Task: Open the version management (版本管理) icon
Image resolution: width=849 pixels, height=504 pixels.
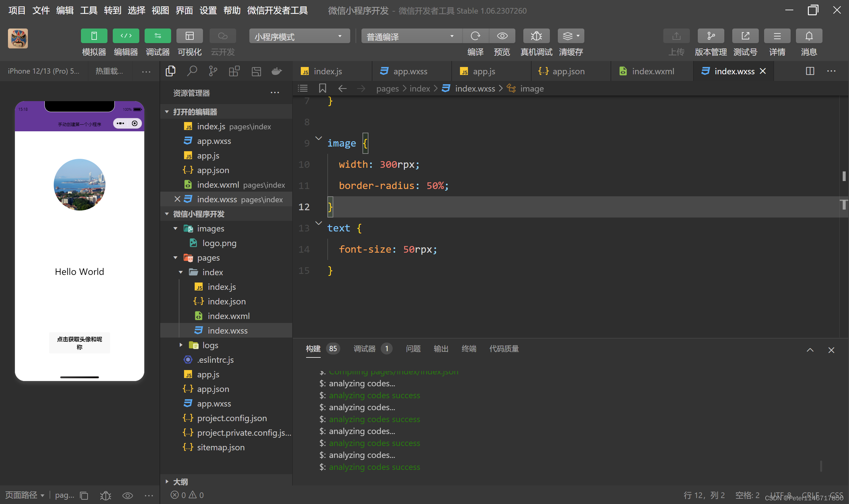Action: click(x=710, y=36)
